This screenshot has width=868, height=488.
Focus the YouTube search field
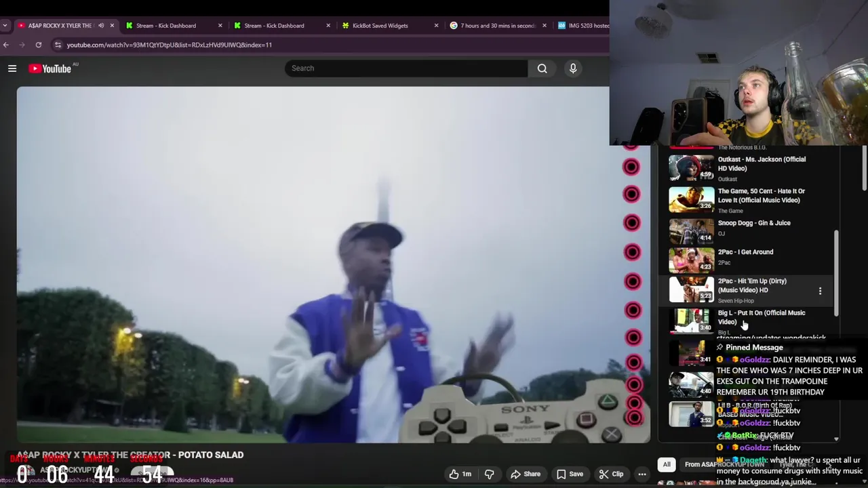coord(406,68)
